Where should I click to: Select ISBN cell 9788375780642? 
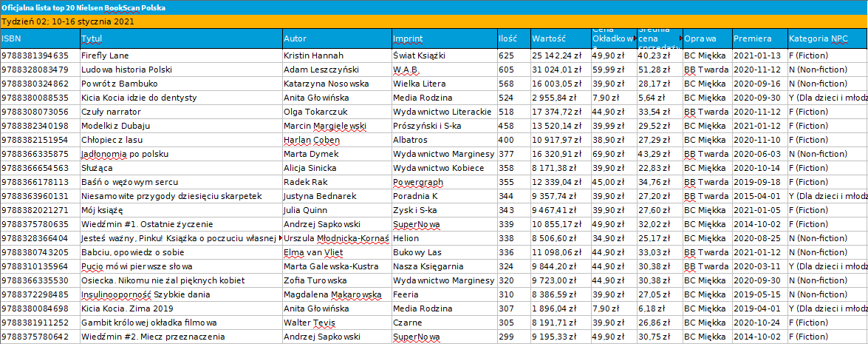point(40,337)
